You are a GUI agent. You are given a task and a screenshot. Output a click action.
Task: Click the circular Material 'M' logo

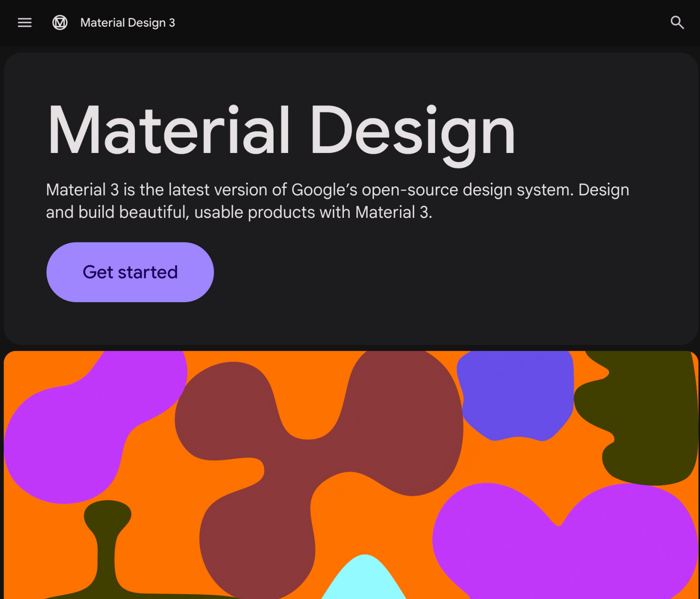(60, 22)
